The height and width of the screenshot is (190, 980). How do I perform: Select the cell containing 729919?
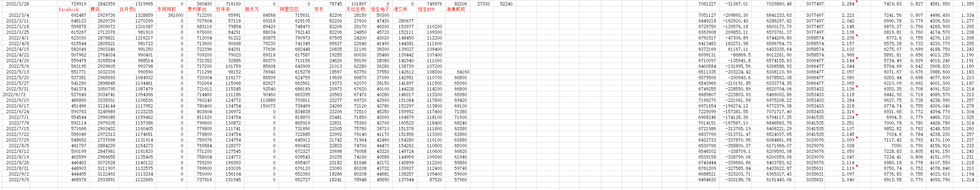pos(73,4)
